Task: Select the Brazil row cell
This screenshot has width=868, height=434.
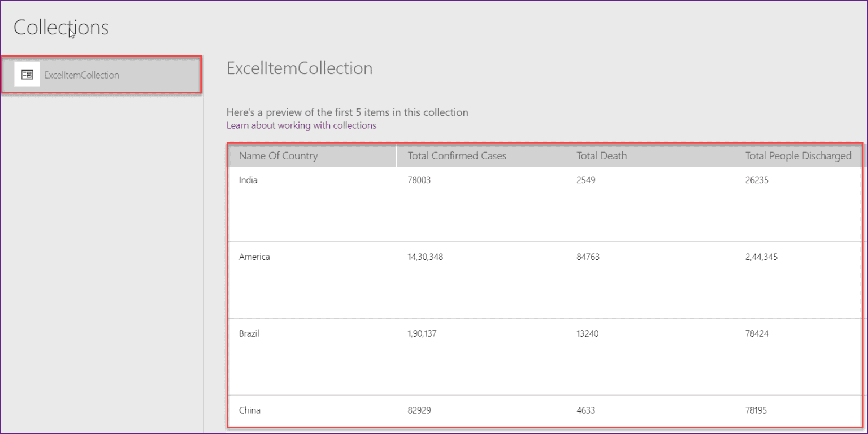Action: coord(249,334)
